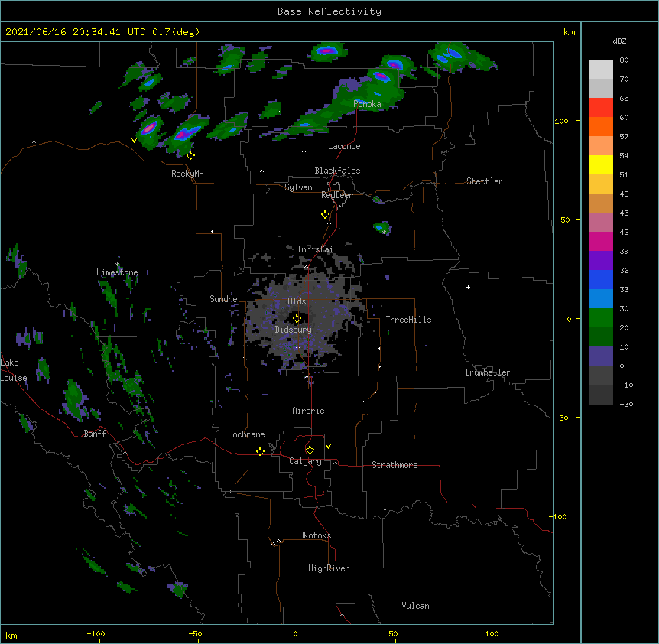Click the Lacombe city label

coord(344,146)
